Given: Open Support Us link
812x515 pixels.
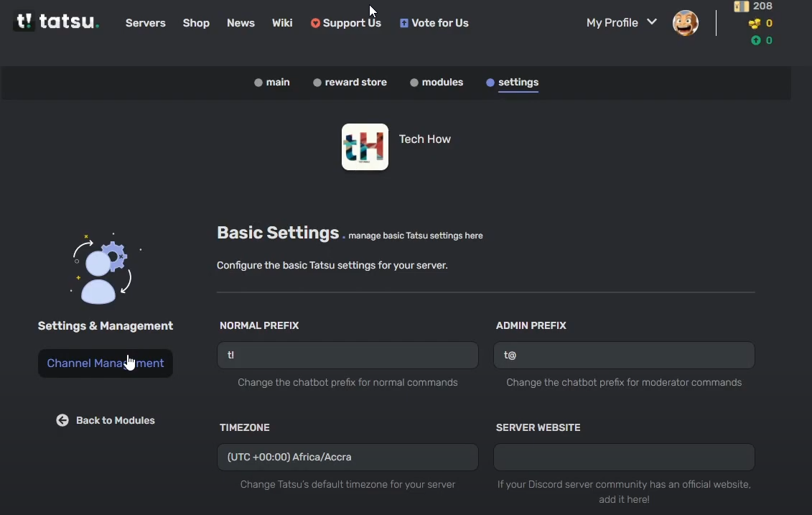Looking at the screenshot, I should pos(346,23).
